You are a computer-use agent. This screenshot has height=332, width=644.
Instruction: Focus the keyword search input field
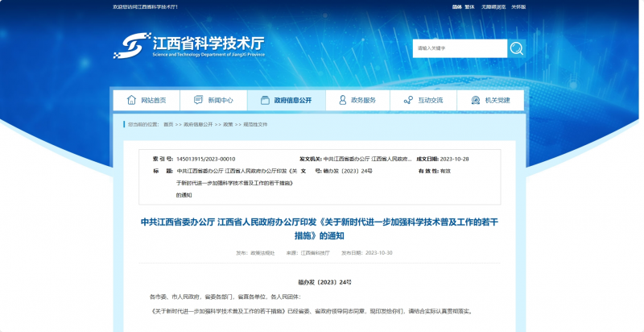tap(460, 48)
